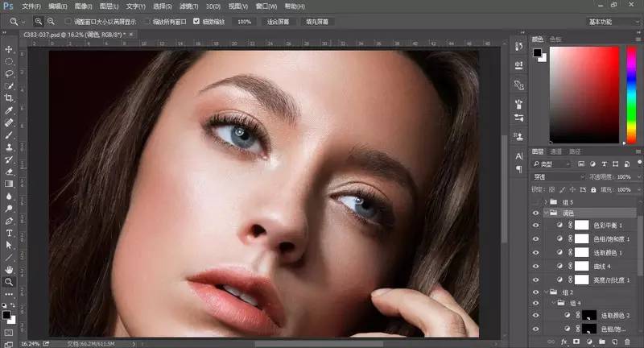
Task: Switch to the 通道 tab
Action: (556, 151)
